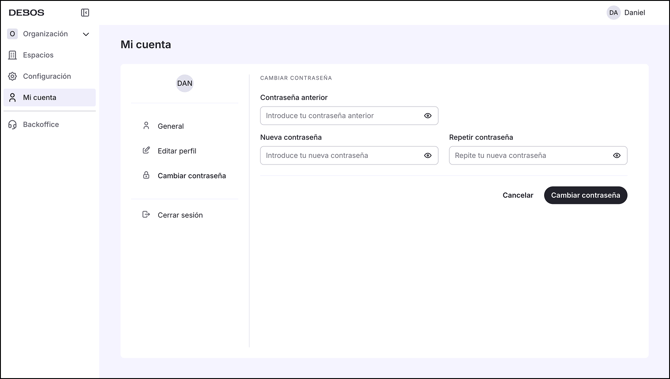Click the Mi cuenta page heading
670x379 pixels.
point(146,44)
